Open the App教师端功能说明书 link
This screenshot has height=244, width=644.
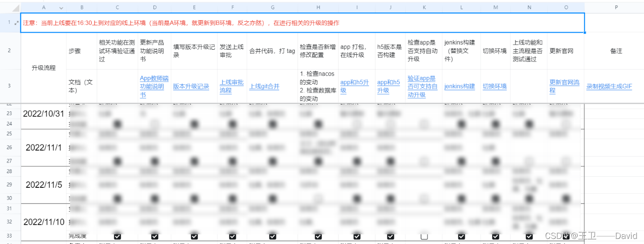pyautogui.click(x=154, y=87)
